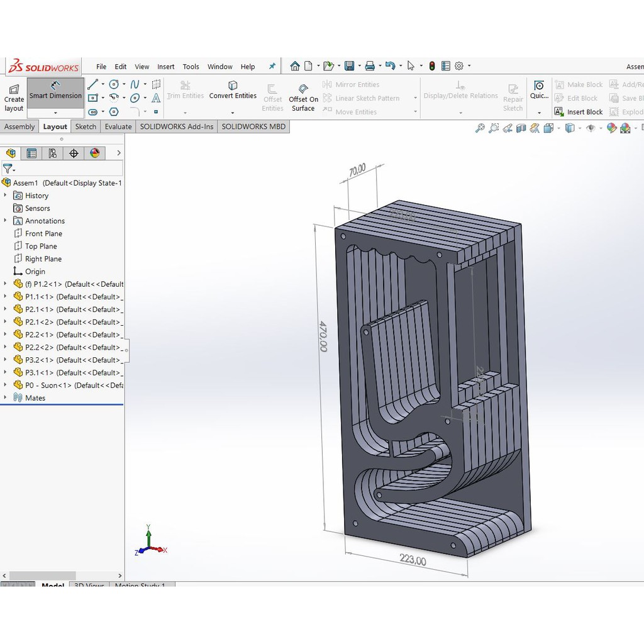Open the Insert menu
Screen dimensions: 644x644
pos(166,67)
